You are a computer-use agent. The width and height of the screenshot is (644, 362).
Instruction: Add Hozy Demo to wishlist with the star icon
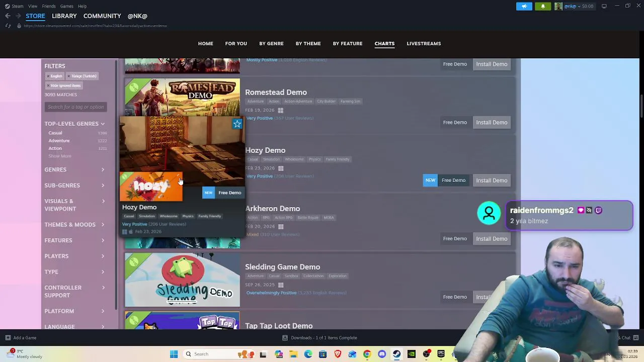(x=237, y=124)
